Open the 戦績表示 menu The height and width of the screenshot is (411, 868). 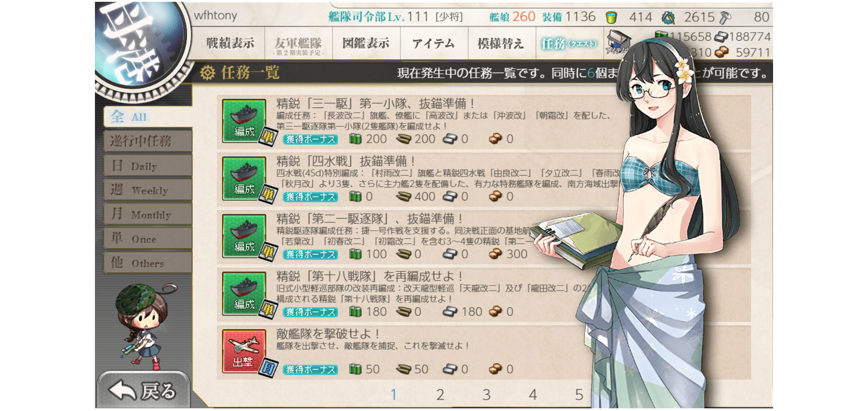coord(230,43)
